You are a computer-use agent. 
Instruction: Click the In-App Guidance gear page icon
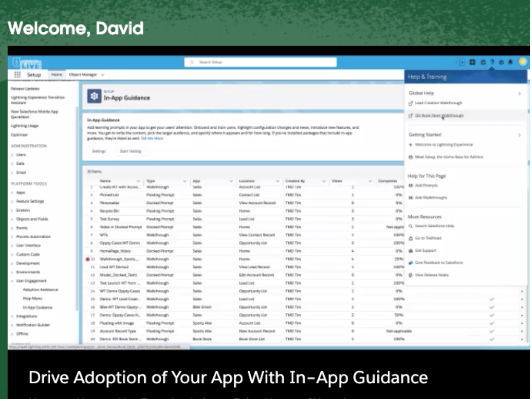coord(94,96)
